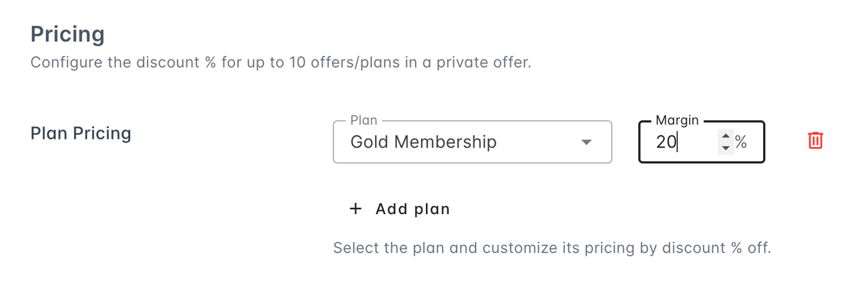This screenshot has height=287, width=868.
Task: Click the 'Gold Membership' selected value text
Action: (423, 142)
